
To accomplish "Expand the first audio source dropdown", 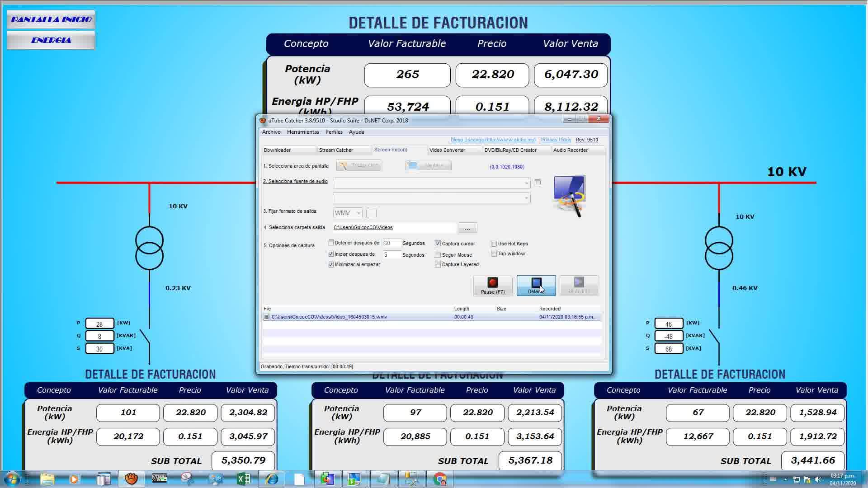I will point(526,183).
